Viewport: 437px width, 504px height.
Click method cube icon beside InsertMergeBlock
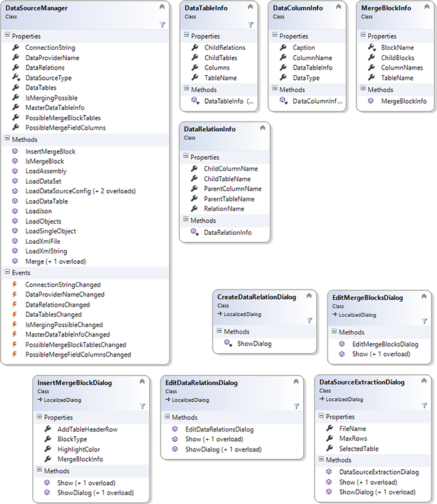coord(15,151)
